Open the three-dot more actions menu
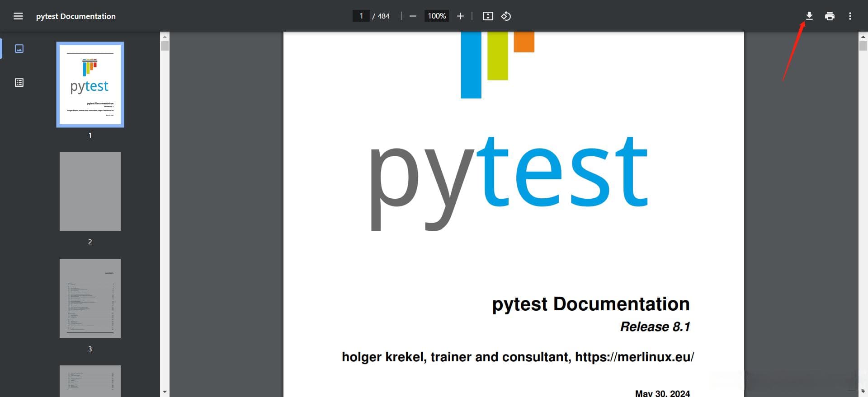 click(x=850, y=16)
